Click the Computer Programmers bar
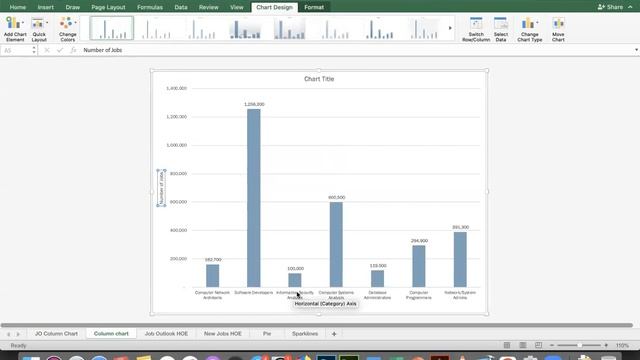 click(419, 266)
